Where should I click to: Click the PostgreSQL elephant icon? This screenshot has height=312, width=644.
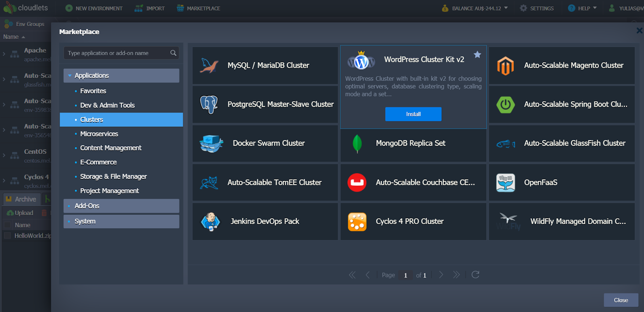209,105
